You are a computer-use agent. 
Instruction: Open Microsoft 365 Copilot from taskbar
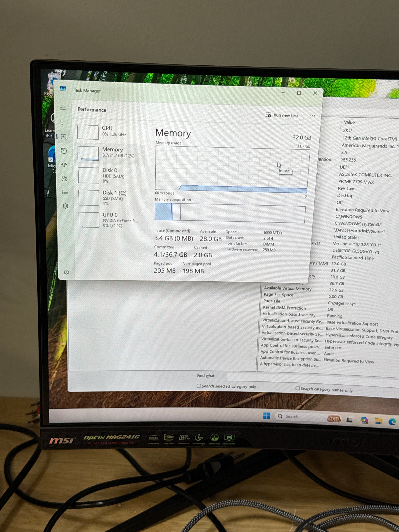tap(364, 420)
